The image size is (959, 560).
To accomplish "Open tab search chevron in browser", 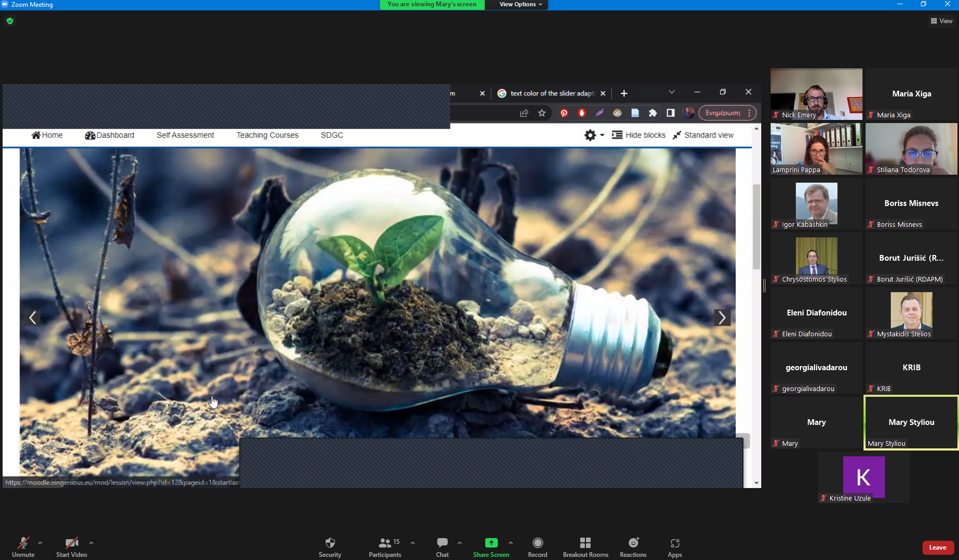I will click(672, 92).
